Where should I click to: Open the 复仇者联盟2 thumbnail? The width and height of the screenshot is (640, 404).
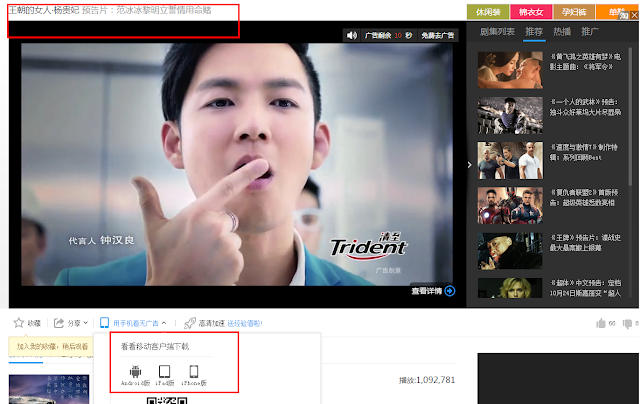tap(510, 206)
